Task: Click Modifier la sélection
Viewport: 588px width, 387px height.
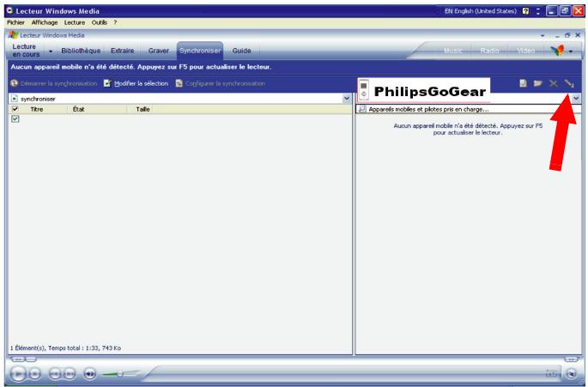Action: (136, 83)
